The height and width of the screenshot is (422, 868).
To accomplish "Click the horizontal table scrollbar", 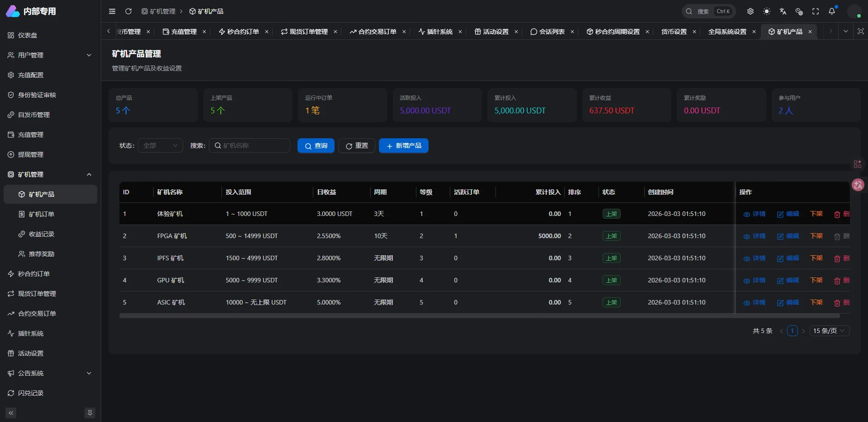I will pyautogui.click(x=479, y=316).
